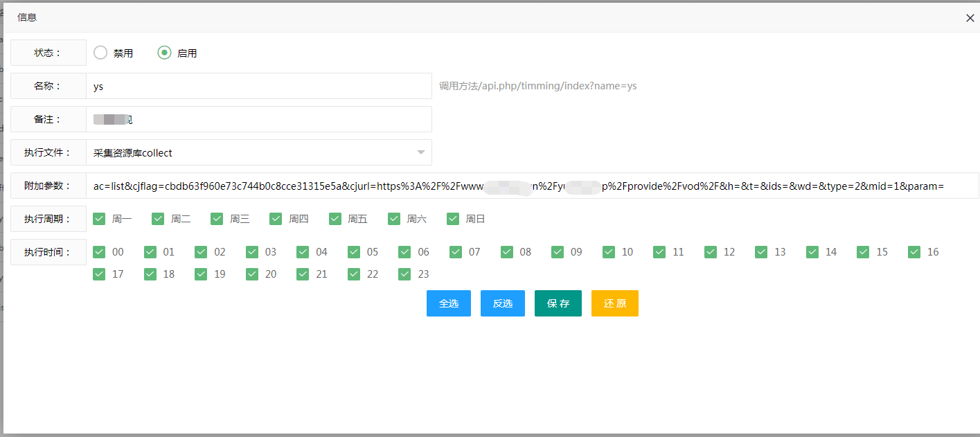Viewport: 980px width, 437px height.
Task: Select the 启用 radio button
Action: click(x=164, y=53)
